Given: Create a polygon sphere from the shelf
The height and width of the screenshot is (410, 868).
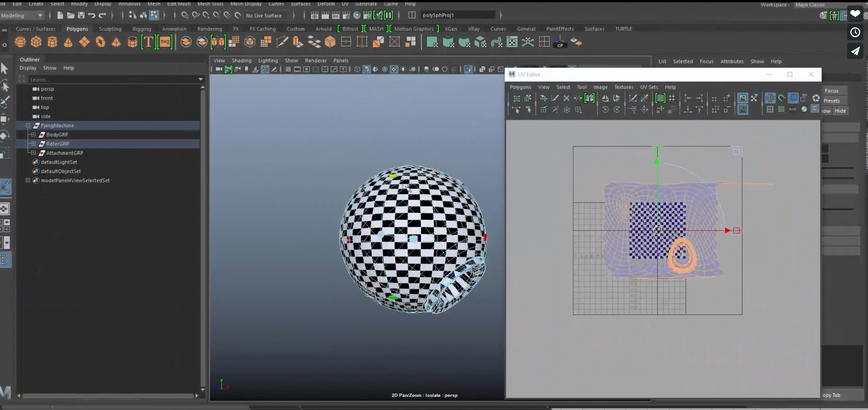Looking at the screenshot, I should tap(20, 42).
